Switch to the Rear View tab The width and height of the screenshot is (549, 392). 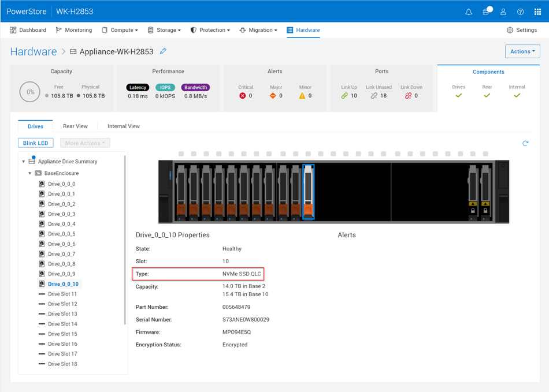(76, 125)
